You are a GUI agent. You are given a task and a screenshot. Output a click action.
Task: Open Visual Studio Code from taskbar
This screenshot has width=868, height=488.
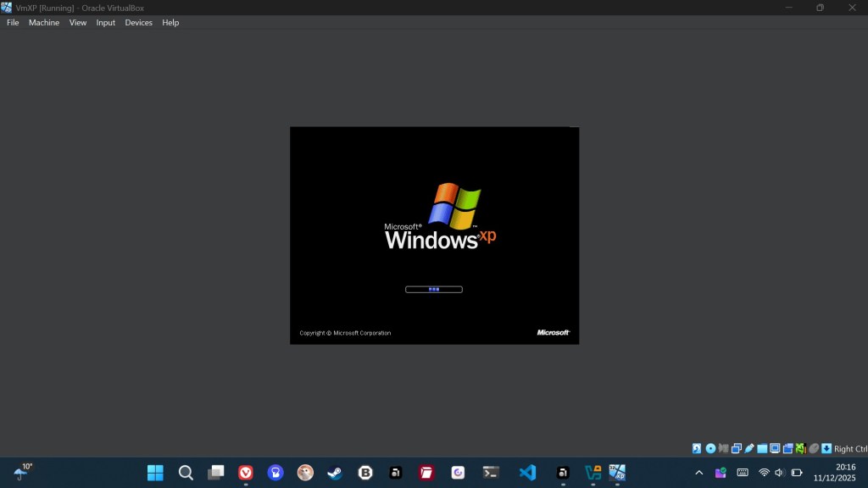527,473
